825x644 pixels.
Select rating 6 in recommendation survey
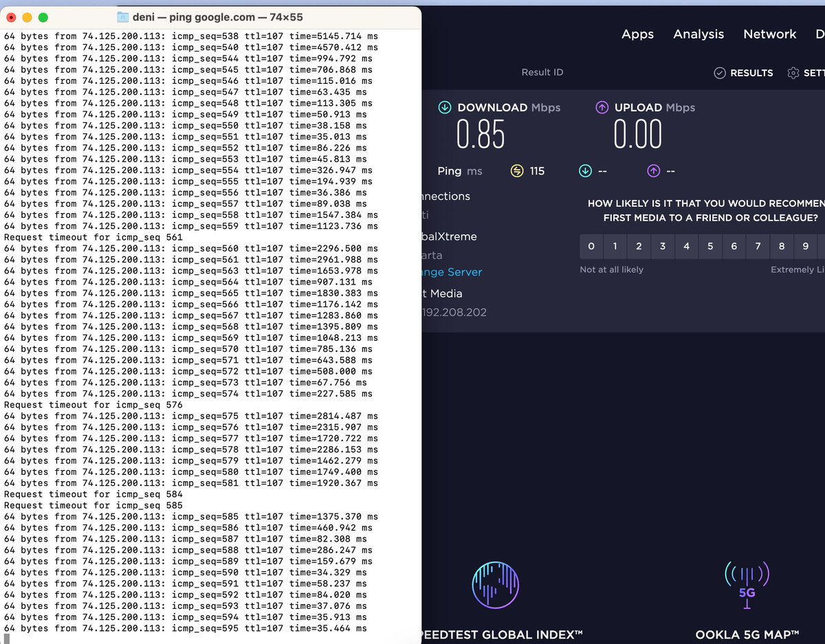click(734, 246)
